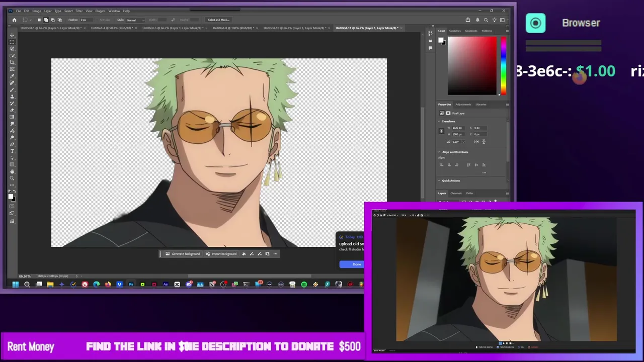The width and height of the screenshot is (644, 362).
Task: Open the Filter menu
Action: (79, 11)
